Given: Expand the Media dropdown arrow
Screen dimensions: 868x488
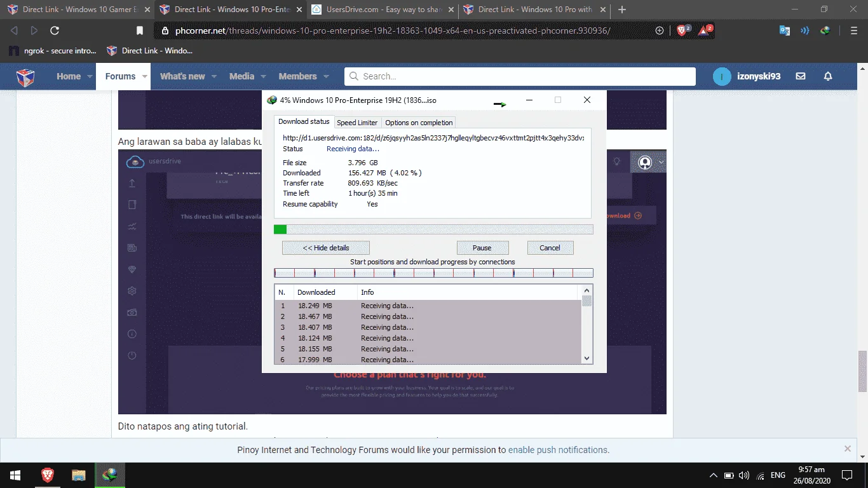Looking at the screenshot, I should click(x=263, y=76).
